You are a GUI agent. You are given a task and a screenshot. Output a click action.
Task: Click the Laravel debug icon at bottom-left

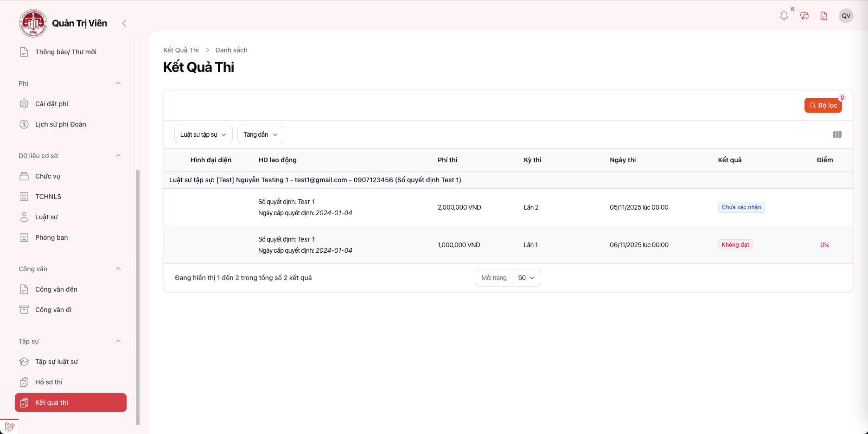(x=9, y=427)
